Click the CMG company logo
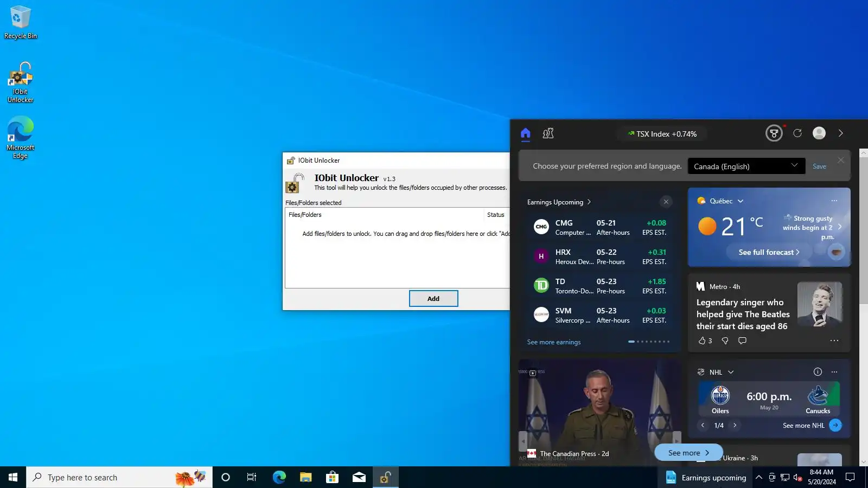The height and width of the screenshot is (488, 868). pyautogui.click(x=541, y=227)
